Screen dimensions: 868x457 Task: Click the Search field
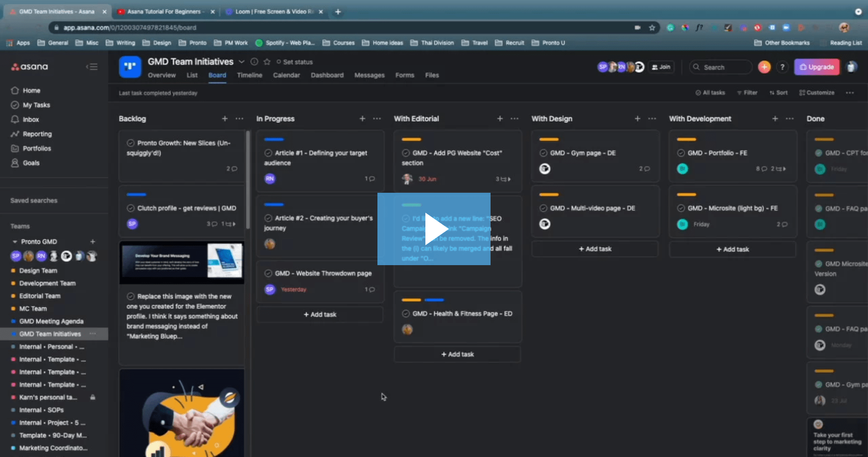coord(720,67)
